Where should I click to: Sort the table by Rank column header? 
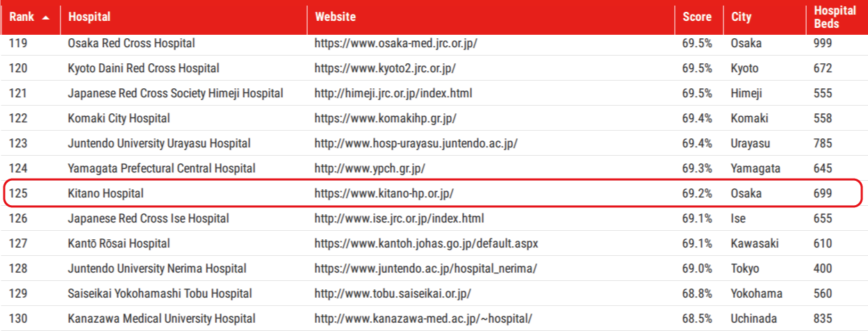click(x=22, y=17)
